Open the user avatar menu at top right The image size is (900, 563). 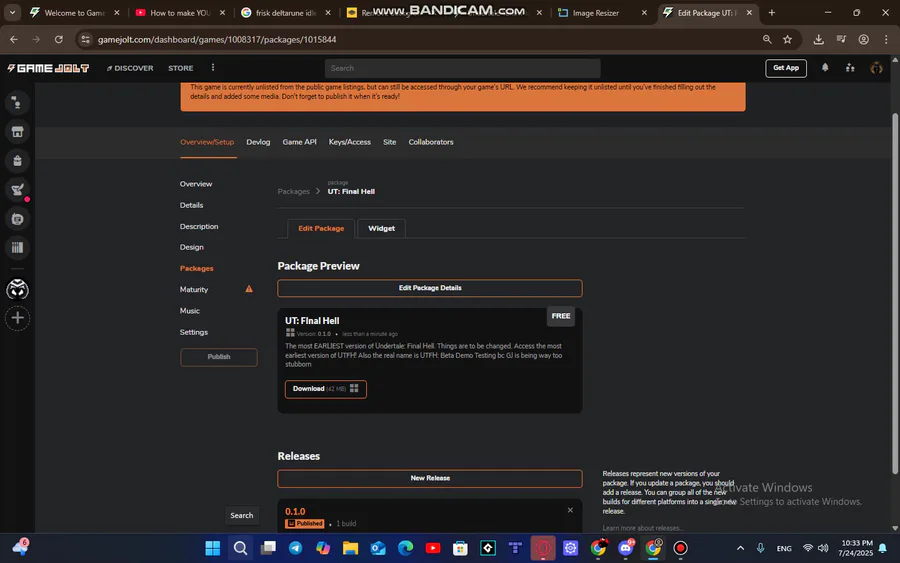click(876, 68)
